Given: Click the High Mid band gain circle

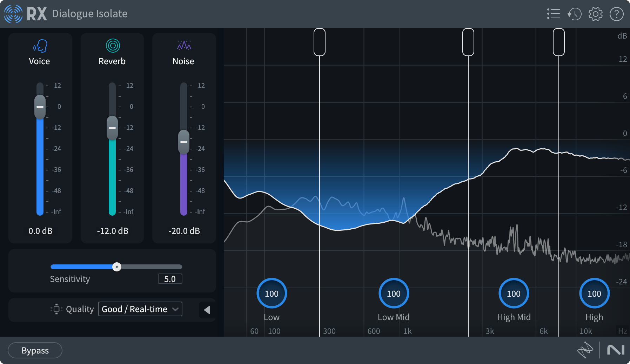Looking at the screenshot, I should 514,293.
